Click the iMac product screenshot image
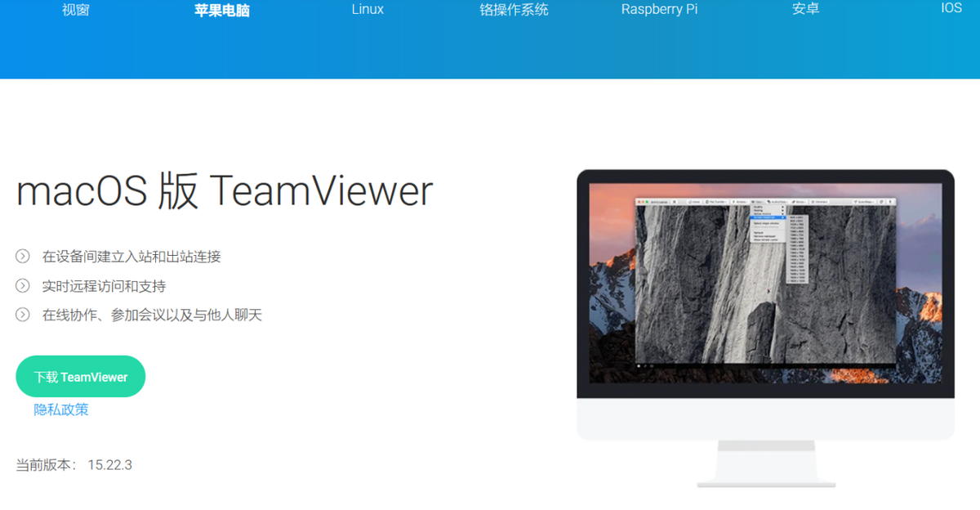Viewport: 980px width, 510px height. click(x=765, y=328)
